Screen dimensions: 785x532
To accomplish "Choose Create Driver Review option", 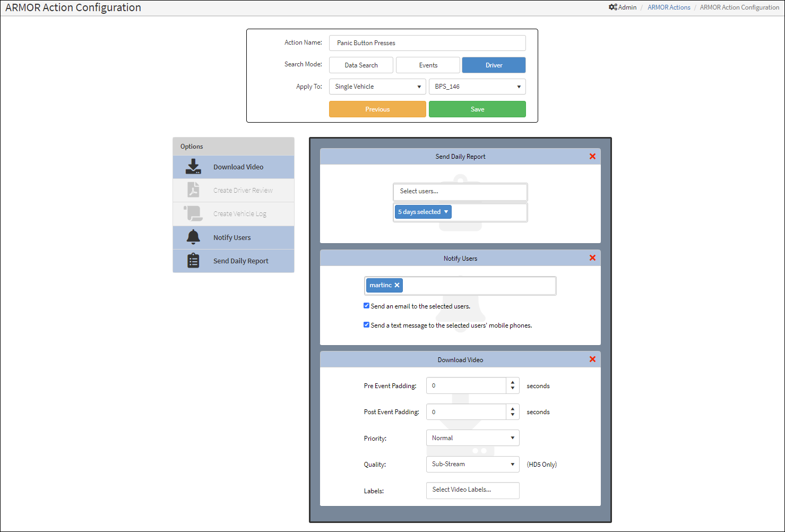I will click(x=234, y=190).
